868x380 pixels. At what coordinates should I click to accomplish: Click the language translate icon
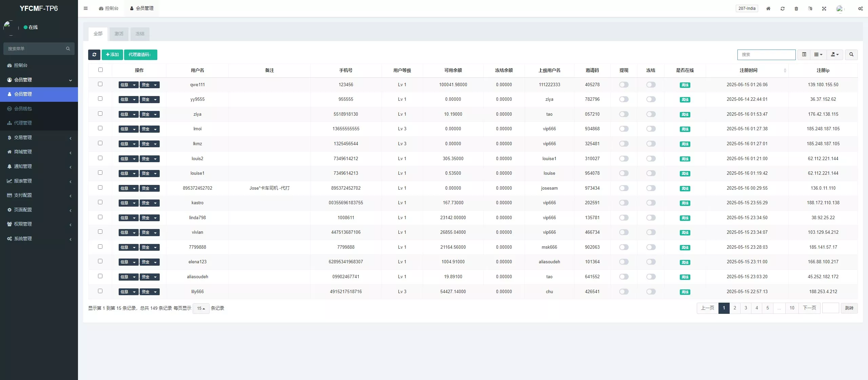810,8
